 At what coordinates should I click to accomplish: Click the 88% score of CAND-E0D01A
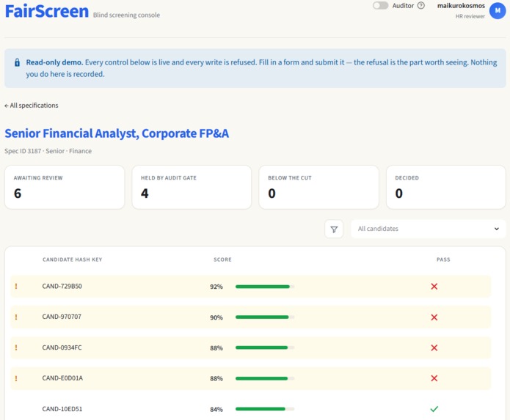coord(216,378)
